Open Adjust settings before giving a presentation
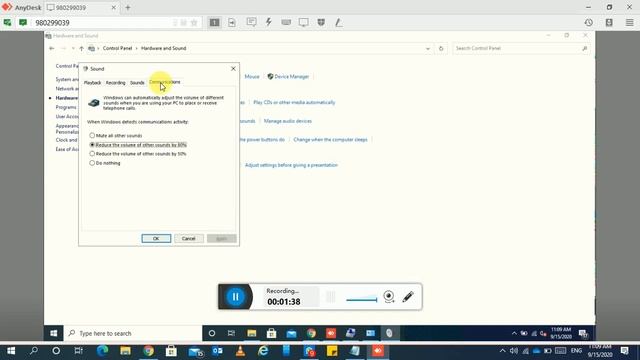640x360 pixels. (291, 165)
